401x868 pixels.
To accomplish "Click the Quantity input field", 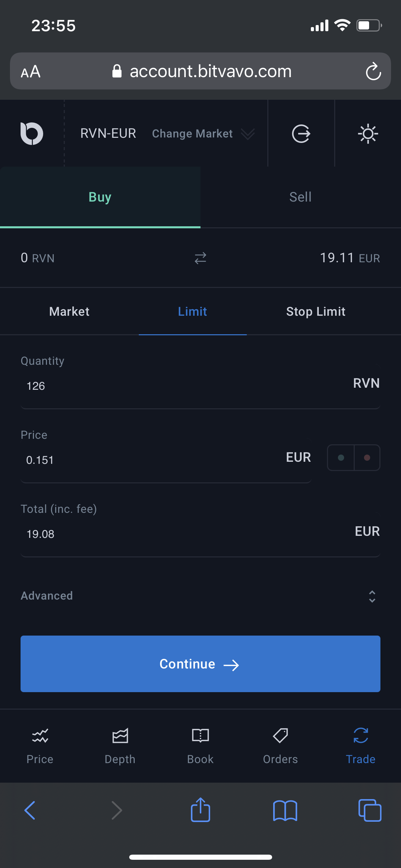I will coord(185,386).
